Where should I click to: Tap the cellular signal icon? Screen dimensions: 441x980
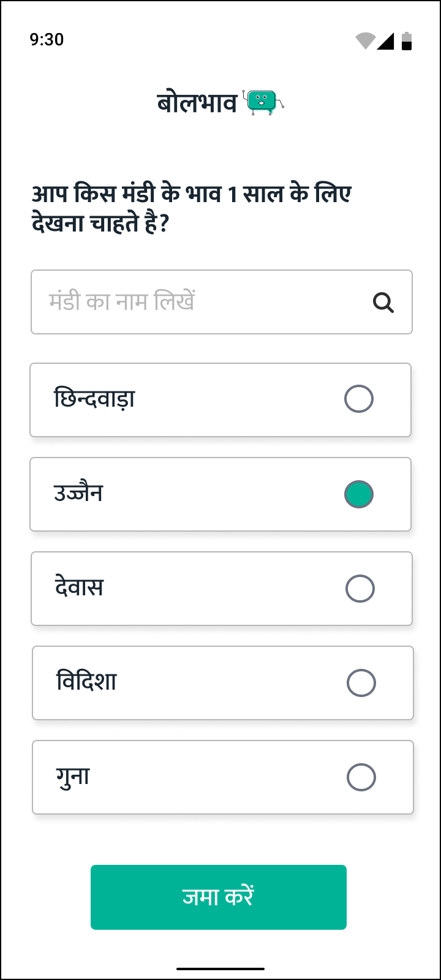[x=385, y=40]
